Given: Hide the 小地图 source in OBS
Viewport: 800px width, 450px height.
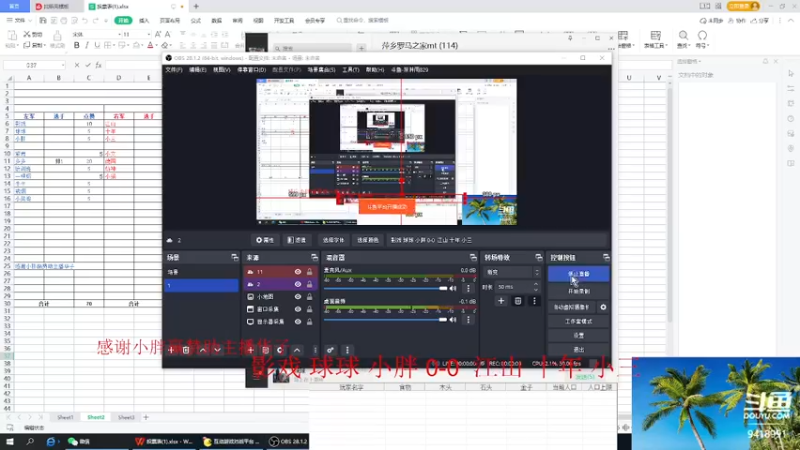Looking at the screenshot, I should (x=298, y=296).
